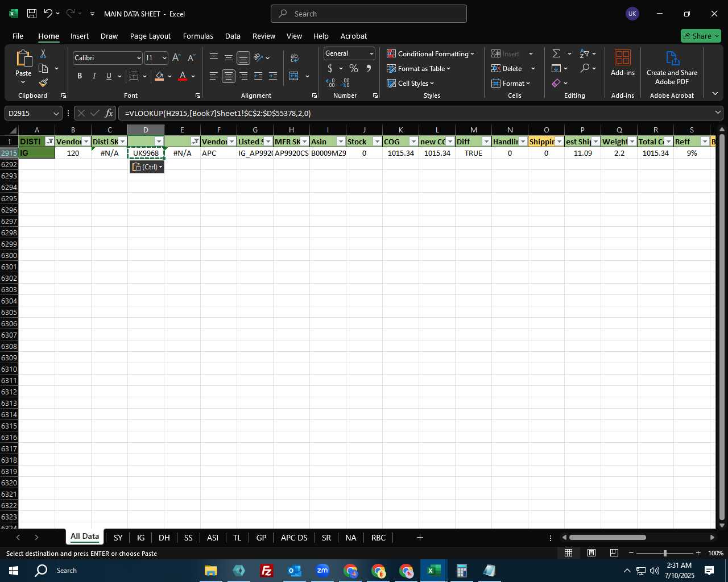Image resolution: width=728 pixels, height=582 pixels.
Task: Click the Increase Indent icon
Action: pyautogui.click(x=273, y=76)
